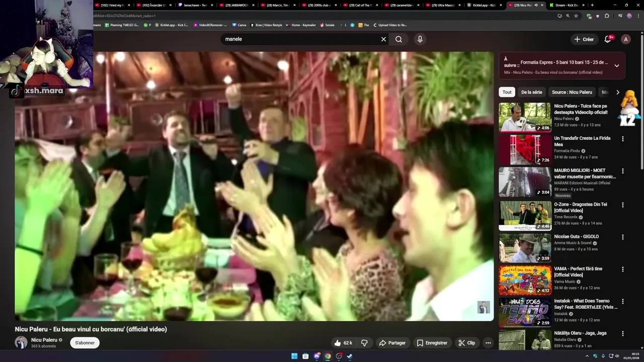This screenshot has width=644, height=362.
Task: Clear the search box with the X icon
Action: point(383,39)
